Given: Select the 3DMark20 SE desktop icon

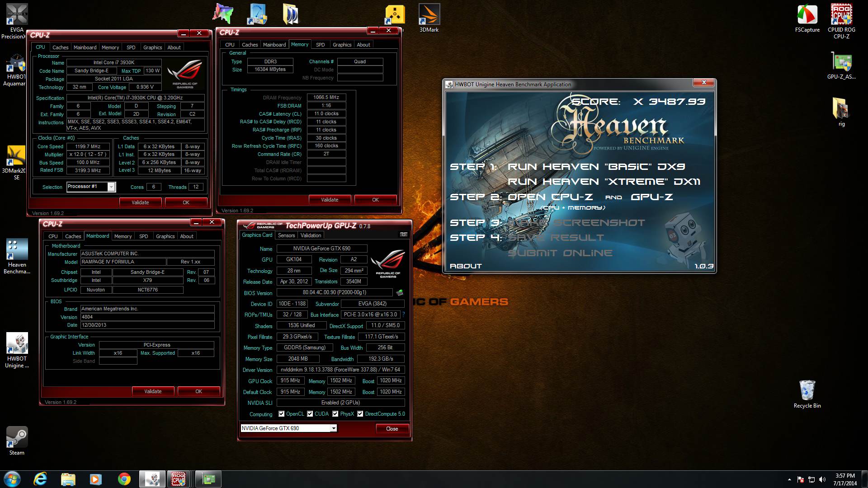Looking at the screenshot, I should pos(15,163).
